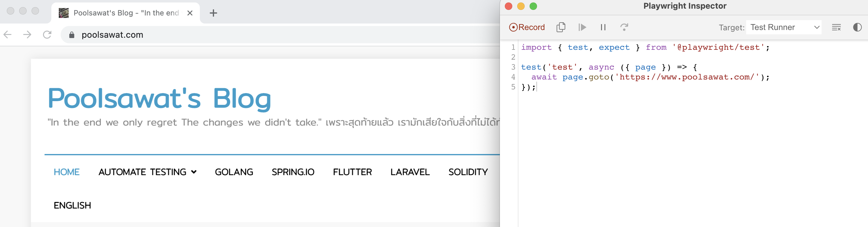The height and width of the screenshot is (227, 868).
Task: Click the poolsawat.com address field
Action: (281, 35)
